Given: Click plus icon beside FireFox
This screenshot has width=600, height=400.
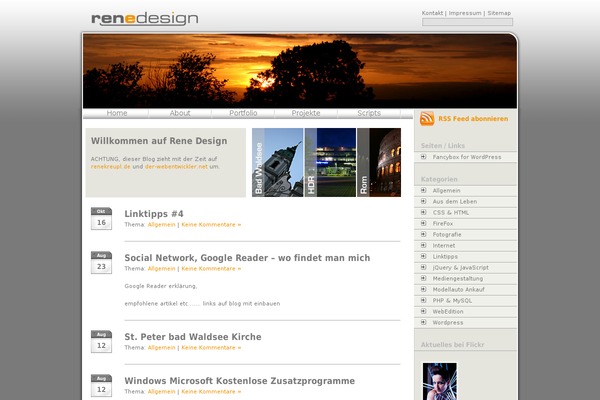Looking at the screenshot, I should coord(424,224).
